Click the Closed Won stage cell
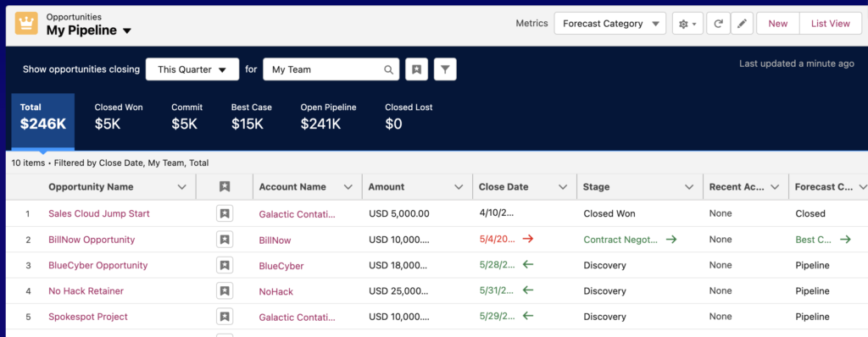 [609, 213]
